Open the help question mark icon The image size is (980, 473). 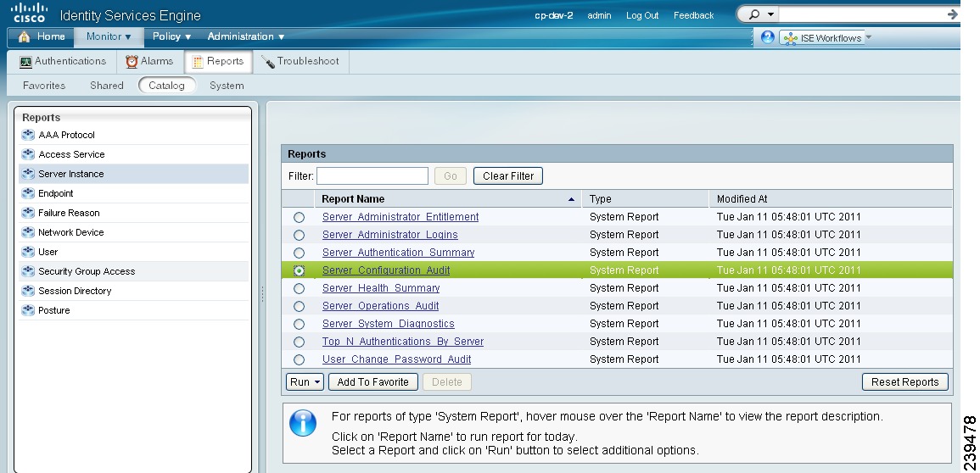768,37
